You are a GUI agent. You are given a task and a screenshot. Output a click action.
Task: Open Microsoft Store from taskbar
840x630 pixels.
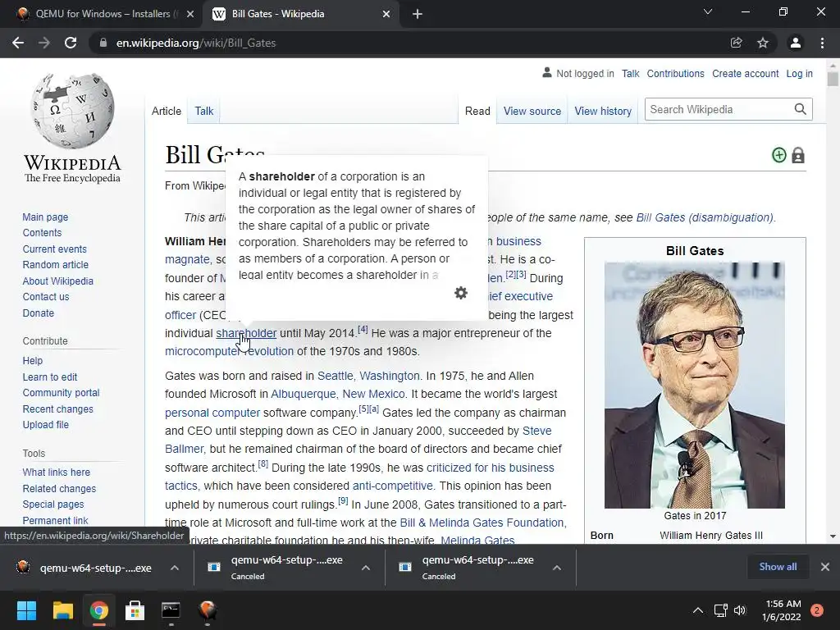pyautogui.click(x=135, y=610)
